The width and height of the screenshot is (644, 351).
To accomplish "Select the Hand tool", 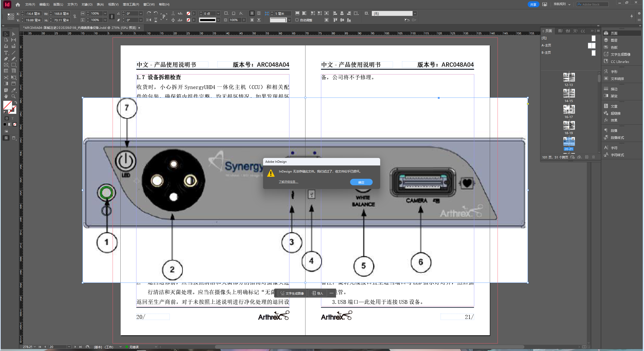I will (x=6, y=96).
